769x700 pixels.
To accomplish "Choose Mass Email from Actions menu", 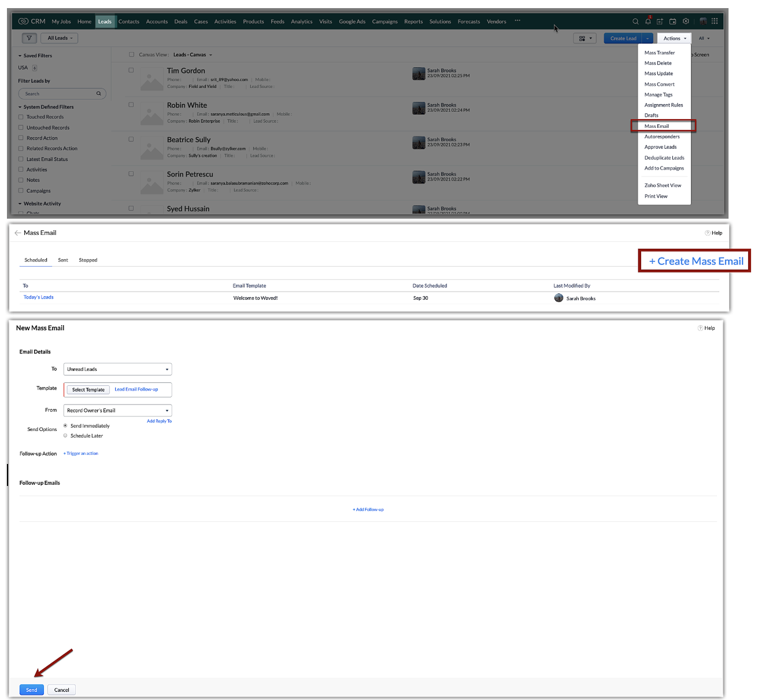I will pos(657,126).
